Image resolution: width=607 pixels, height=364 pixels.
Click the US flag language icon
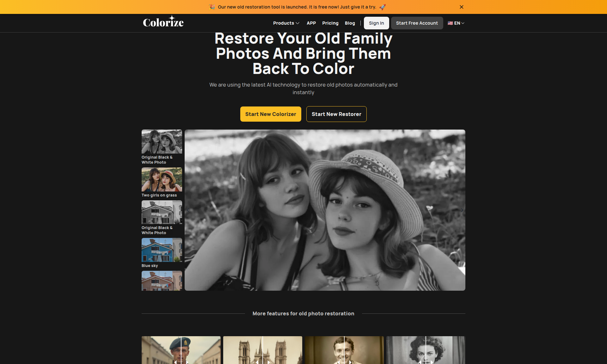point(450,23)
